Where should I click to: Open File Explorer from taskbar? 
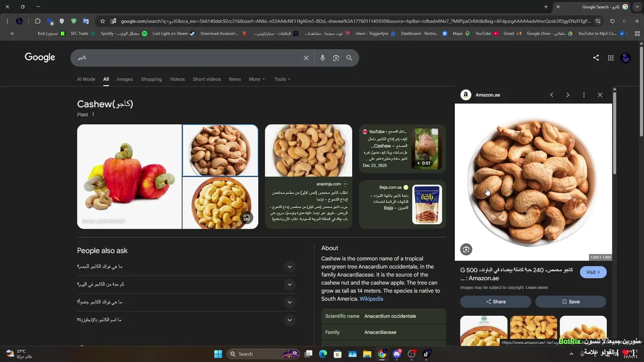point(367,354)
